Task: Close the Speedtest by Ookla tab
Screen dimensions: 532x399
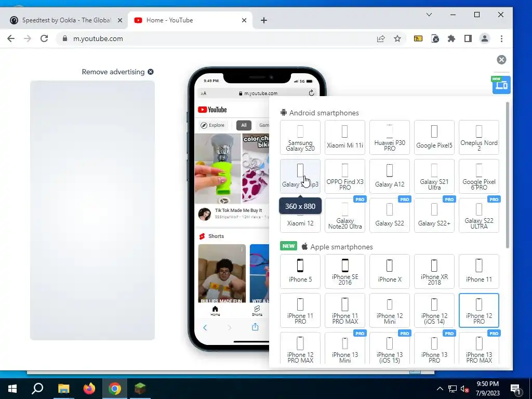Action: tap(120, 20)
